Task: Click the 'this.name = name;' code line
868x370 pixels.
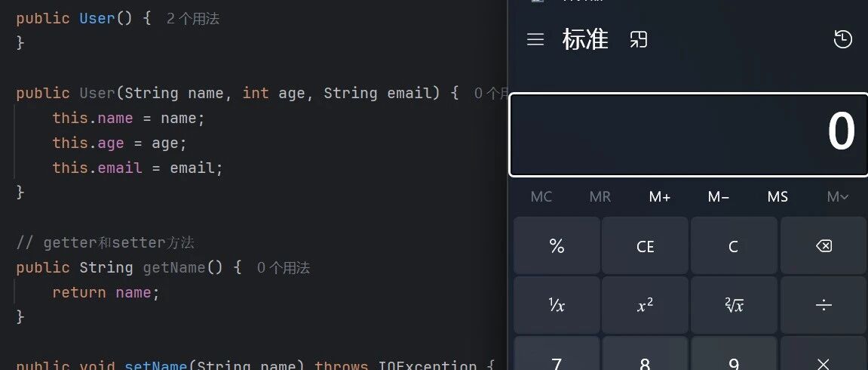Action: tap(128, 118)
